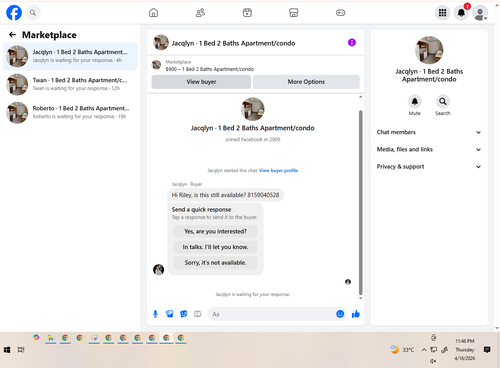The width and height of the screenshot is (500, 368).
Task: Open the Notifications bell with badge
Action: pyautogui.click(x=462, y=13)
